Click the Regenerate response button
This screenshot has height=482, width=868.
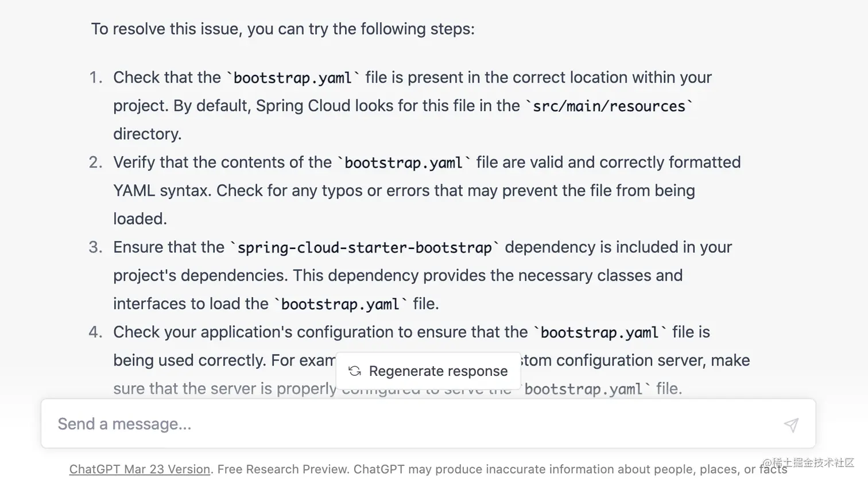point(428,371)
